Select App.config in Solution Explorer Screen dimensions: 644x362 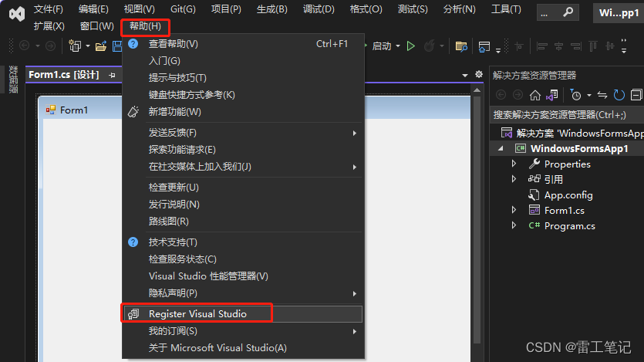point(568,195)
